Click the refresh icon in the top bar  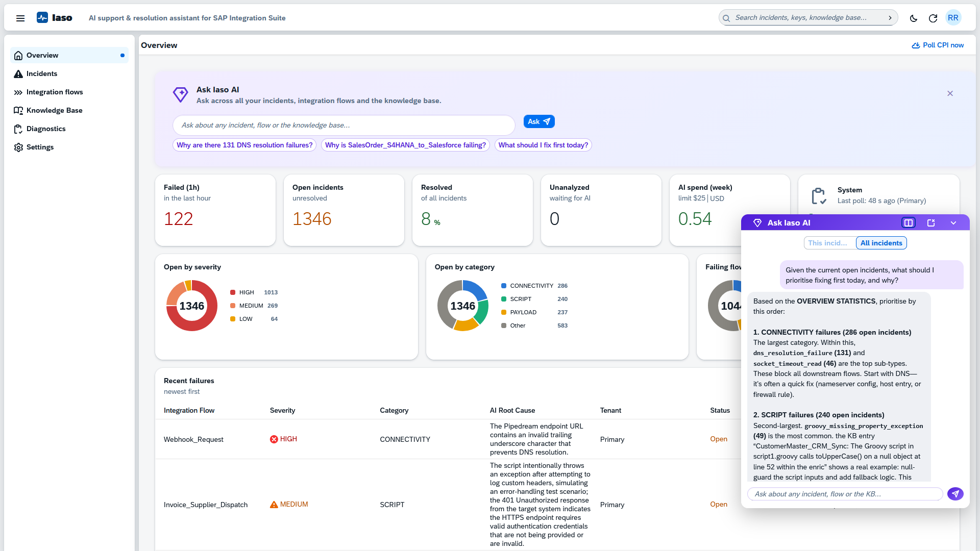point(933,18)
